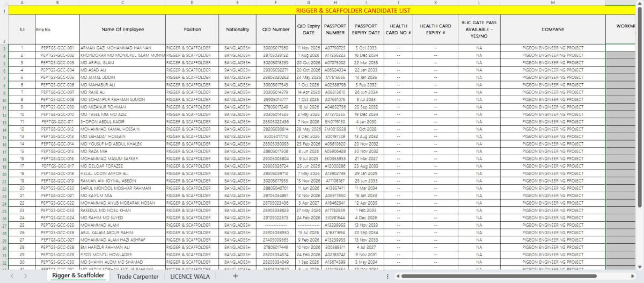Select the name cell MD JAMAL UDDIN
The height and width of the screenshot is (283, 644).
[122, 77]
